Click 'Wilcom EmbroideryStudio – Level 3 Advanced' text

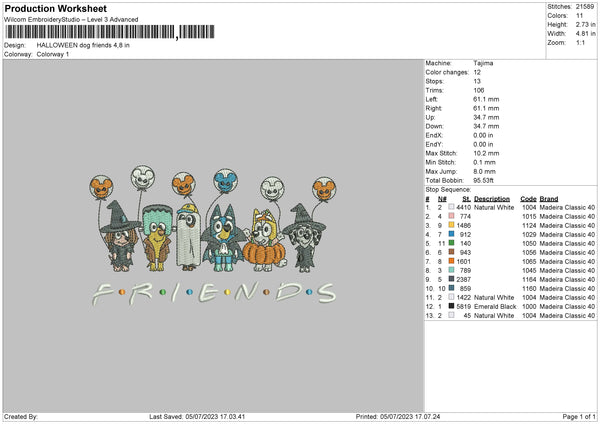pos(71,20)
